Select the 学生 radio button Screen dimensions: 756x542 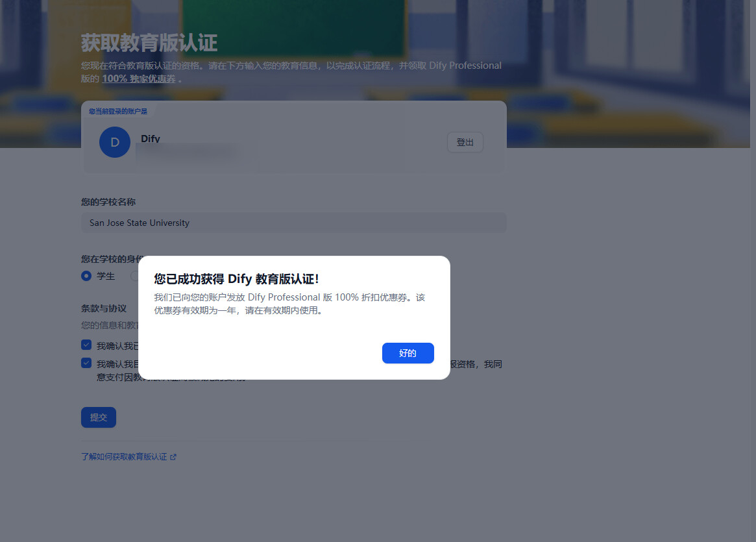coord(86,276)
